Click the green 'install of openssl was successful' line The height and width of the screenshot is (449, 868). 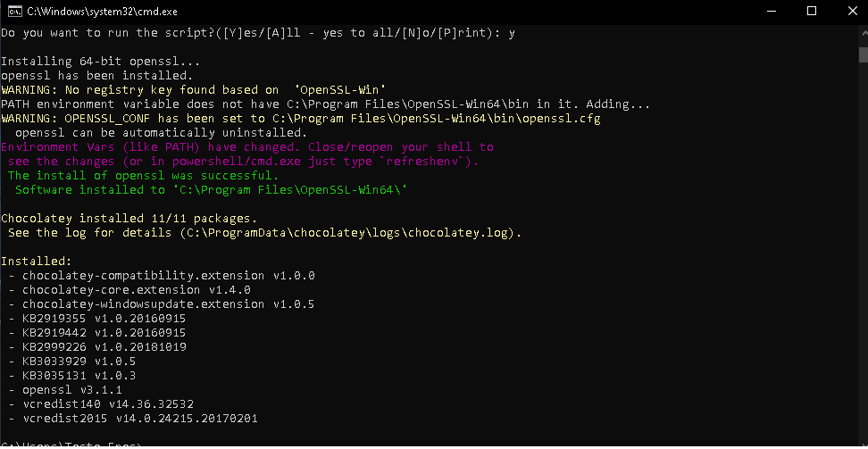click(144, 176)
